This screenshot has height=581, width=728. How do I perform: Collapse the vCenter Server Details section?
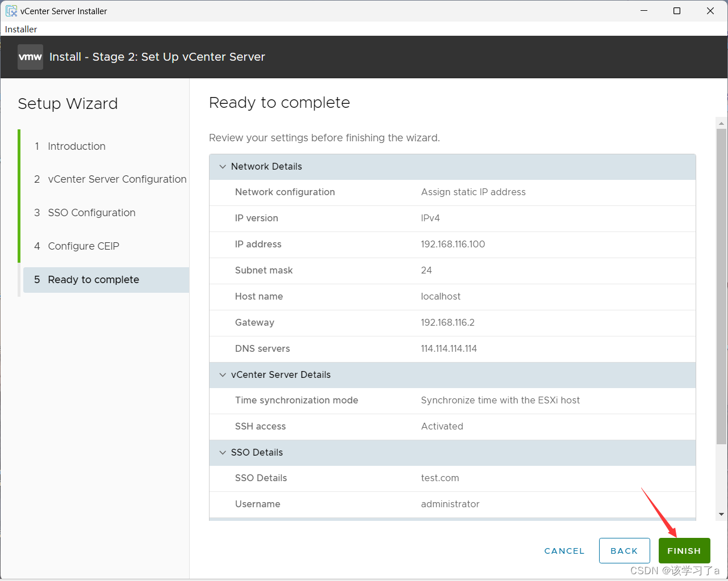pos(223,375)
